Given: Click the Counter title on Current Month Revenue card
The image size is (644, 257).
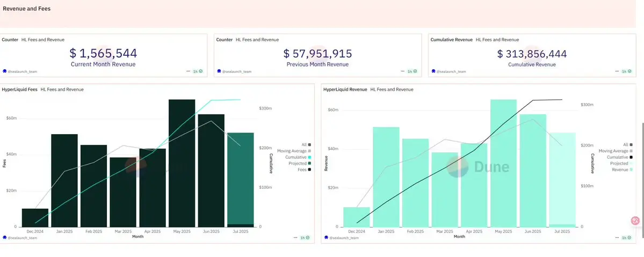Looking at the screenshot, I should [x=10, y=39].
